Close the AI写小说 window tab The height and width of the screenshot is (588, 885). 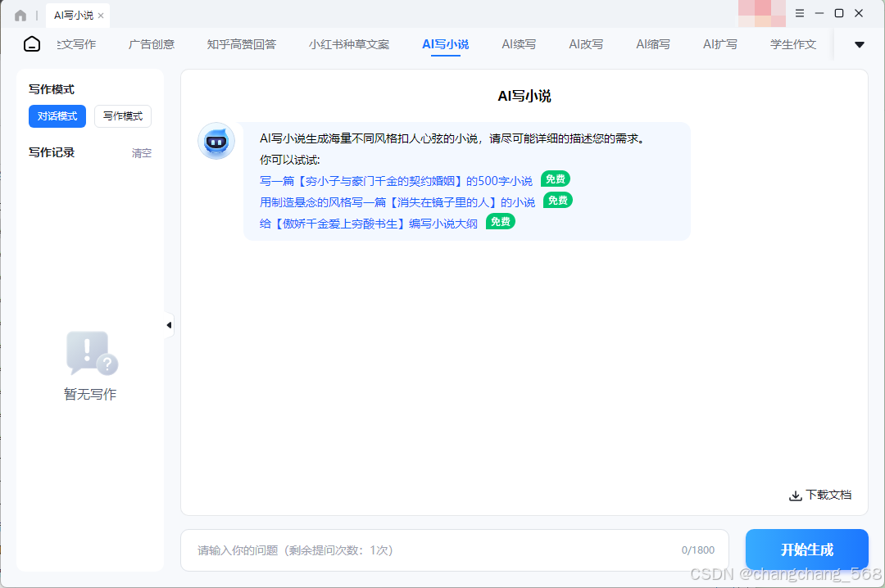[101, 16]
